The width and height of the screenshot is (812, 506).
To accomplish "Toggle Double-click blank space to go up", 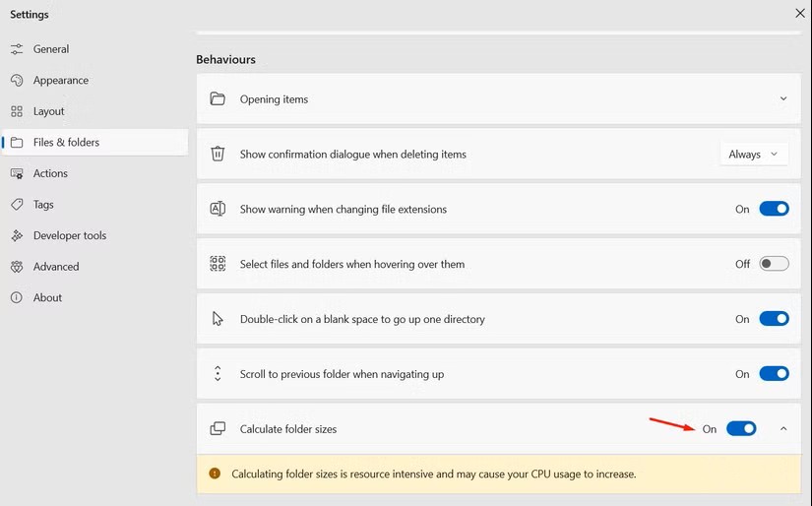I will pos(774,319).
